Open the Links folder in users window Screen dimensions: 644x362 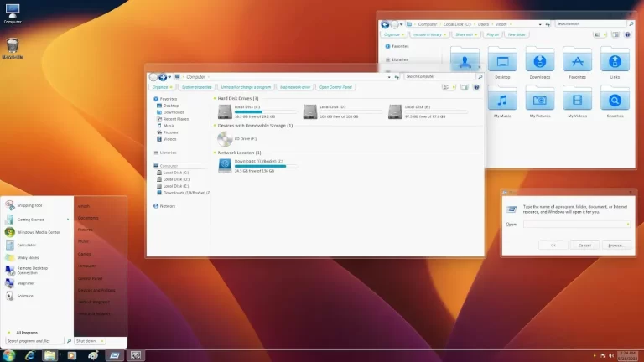(615, 60)
